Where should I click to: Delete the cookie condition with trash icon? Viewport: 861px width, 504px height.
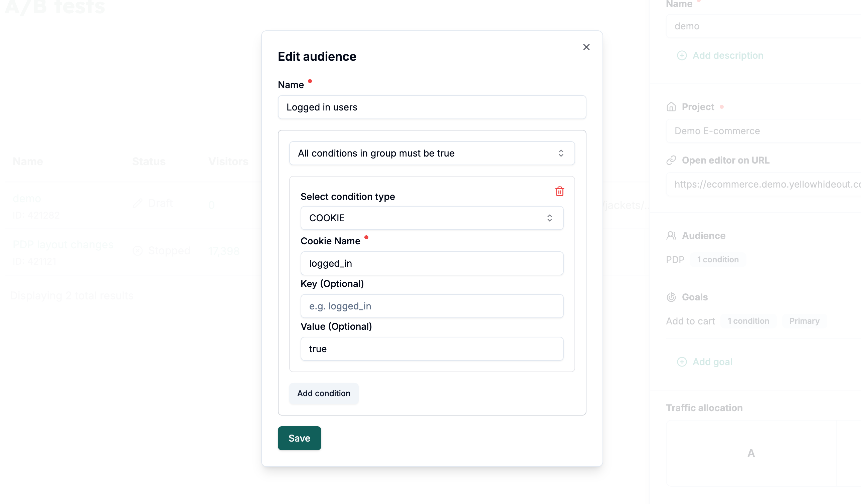(x=559, y=191)
